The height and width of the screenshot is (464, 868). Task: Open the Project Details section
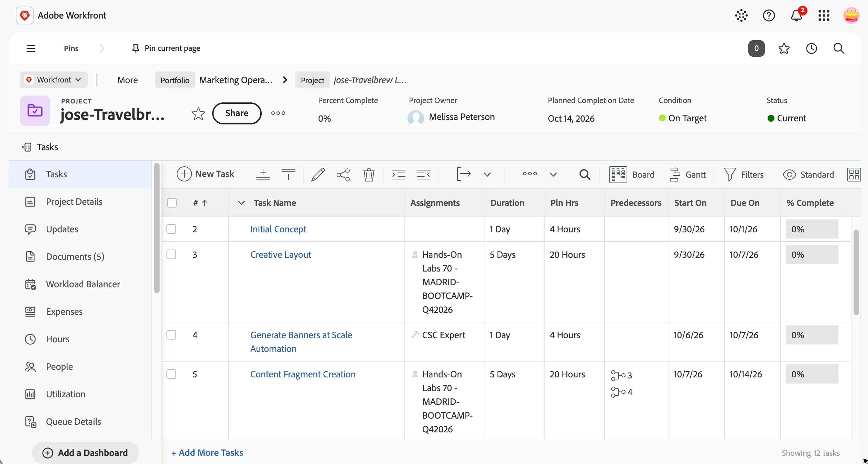pyautogui.click(x=74, y=202)
